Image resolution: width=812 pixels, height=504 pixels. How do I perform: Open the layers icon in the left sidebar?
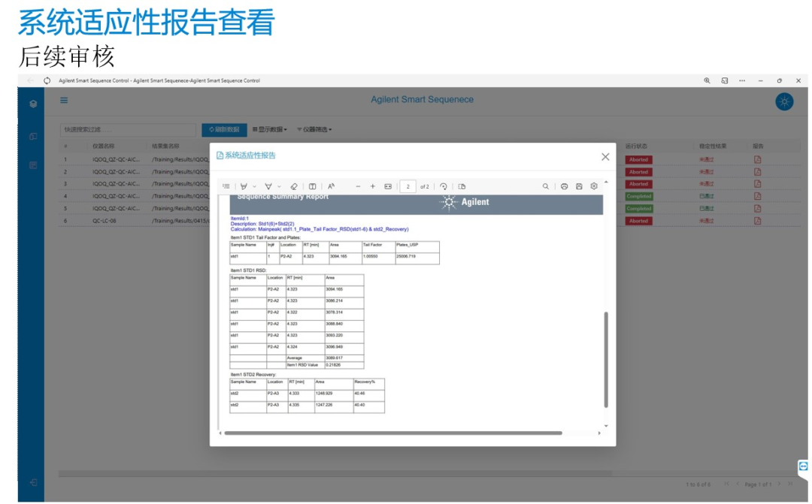click(x=33, y=104)
